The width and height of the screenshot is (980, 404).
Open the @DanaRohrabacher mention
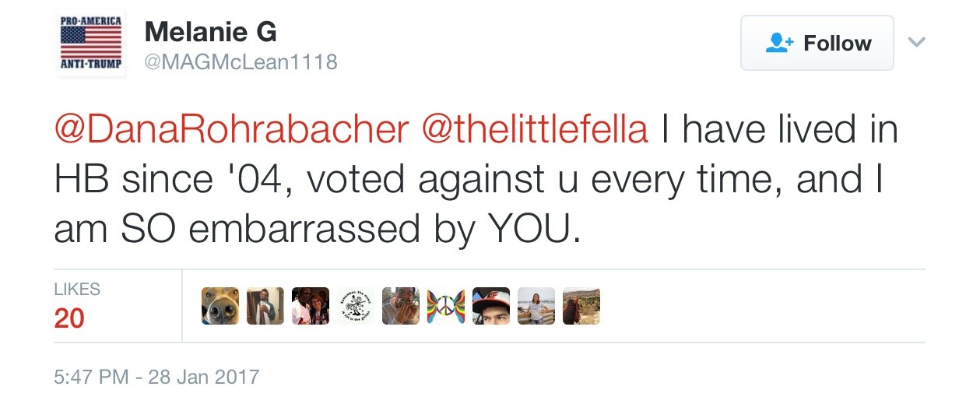tap(231, 130)
